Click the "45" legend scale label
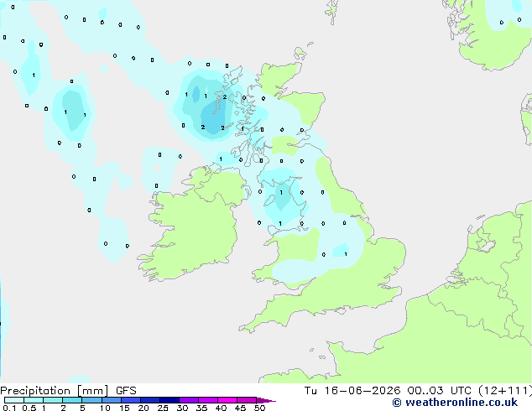532x411 pixels. [x=241, y=408]
